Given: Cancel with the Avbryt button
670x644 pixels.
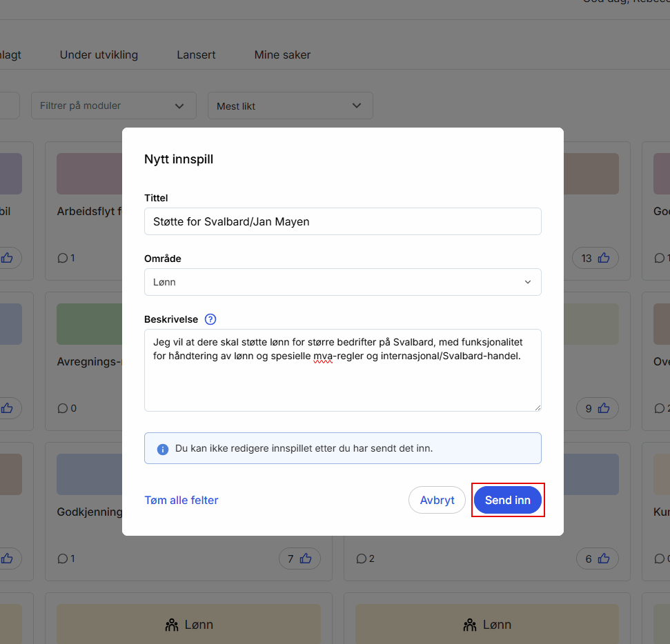Looking at the screenshot, I should [437, 500].
